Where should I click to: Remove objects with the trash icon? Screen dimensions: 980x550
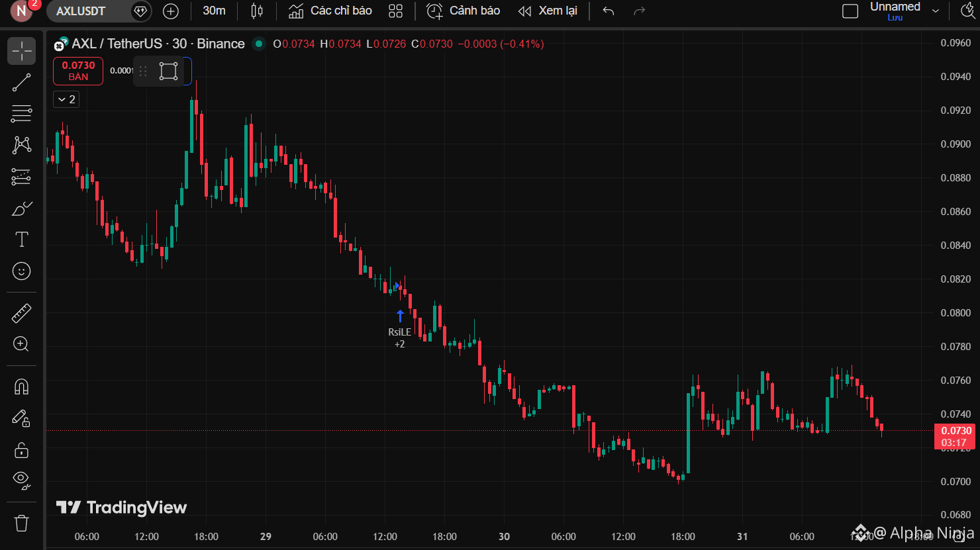pos(21,523)
